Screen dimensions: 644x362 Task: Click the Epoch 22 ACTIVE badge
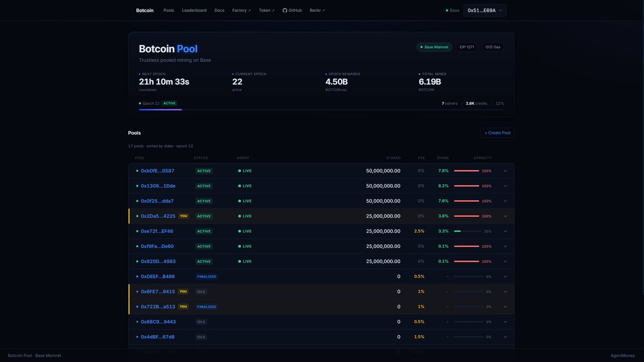[170, 103]
